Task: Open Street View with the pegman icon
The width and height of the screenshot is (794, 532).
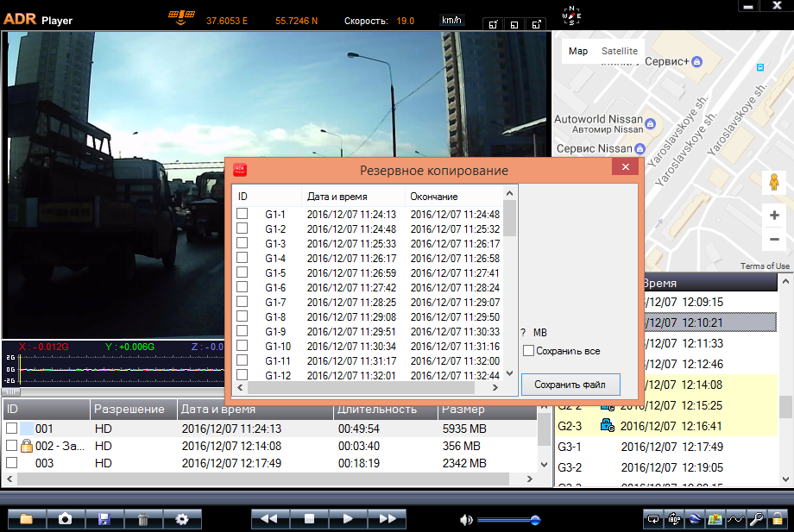Action: click(x=774, y=182)
